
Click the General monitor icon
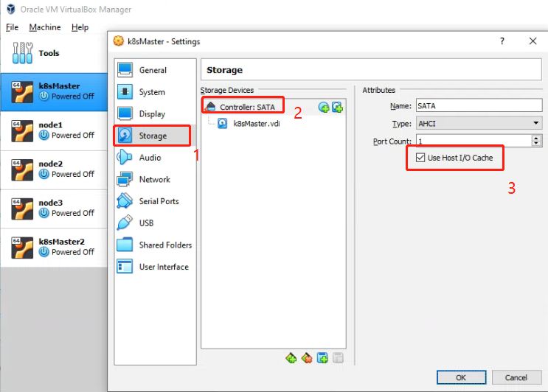pos(125,69)
